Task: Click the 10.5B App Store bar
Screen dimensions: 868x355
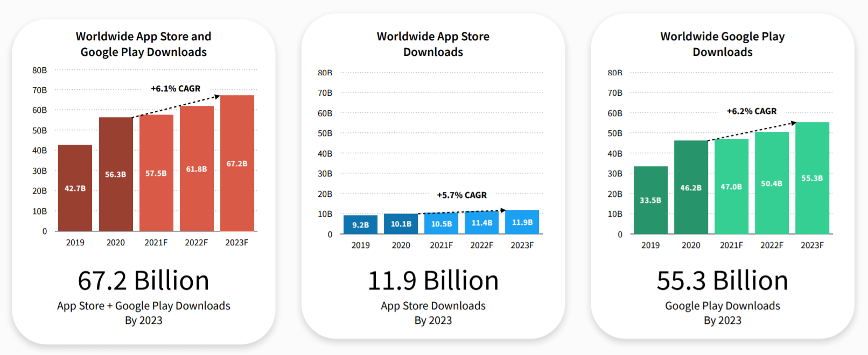Action: point(441,223)
